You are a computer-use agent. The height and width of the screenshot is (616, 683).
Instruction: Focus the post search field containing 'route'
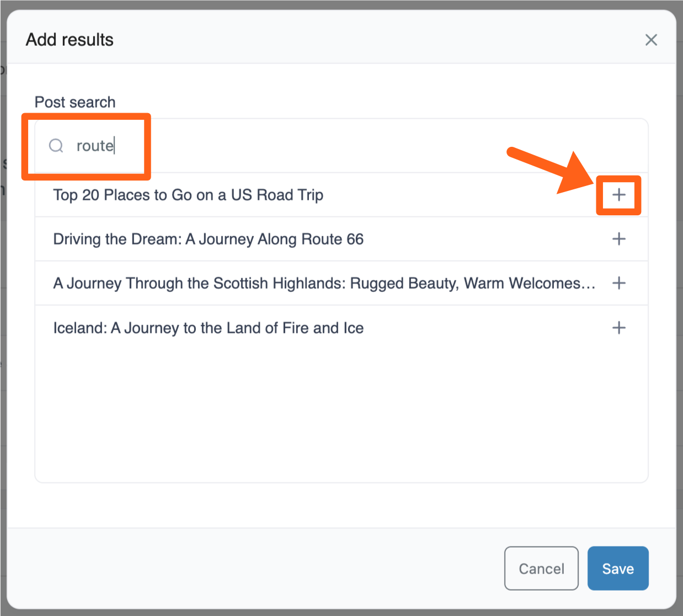(331, 146)
